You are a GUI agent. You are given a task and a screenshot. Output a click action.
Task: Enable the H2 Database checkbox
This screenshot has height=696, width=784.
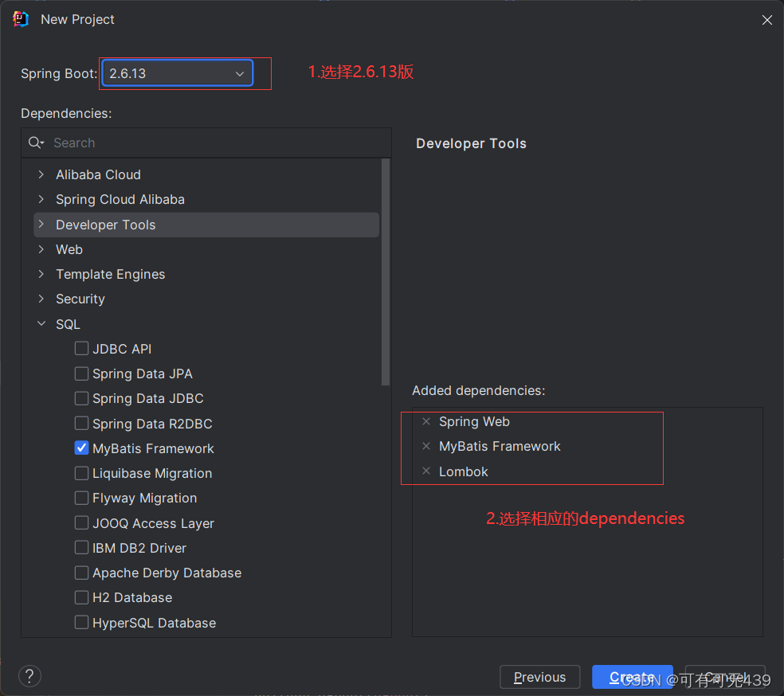81,597
